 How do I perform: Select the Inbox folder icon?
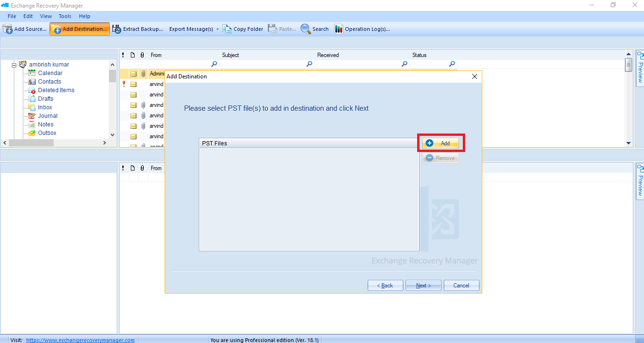[32, 107]
